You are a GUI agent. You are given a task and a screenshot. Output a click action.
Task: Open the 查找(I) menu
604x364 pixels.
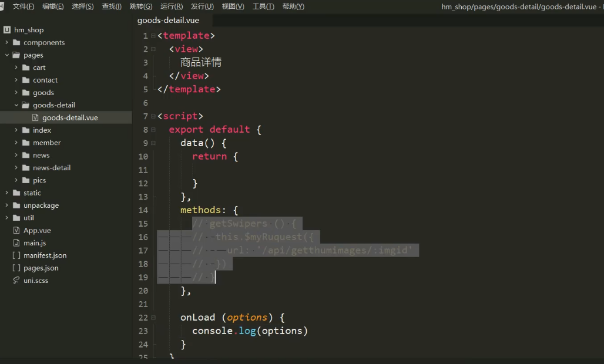pyautogui.click(x=112, y=6)
